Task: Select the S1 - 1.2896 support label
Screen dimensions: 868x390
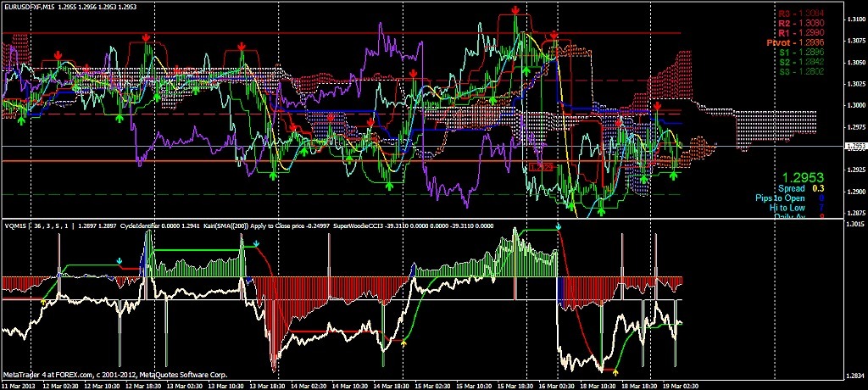Action: [802, 53]
